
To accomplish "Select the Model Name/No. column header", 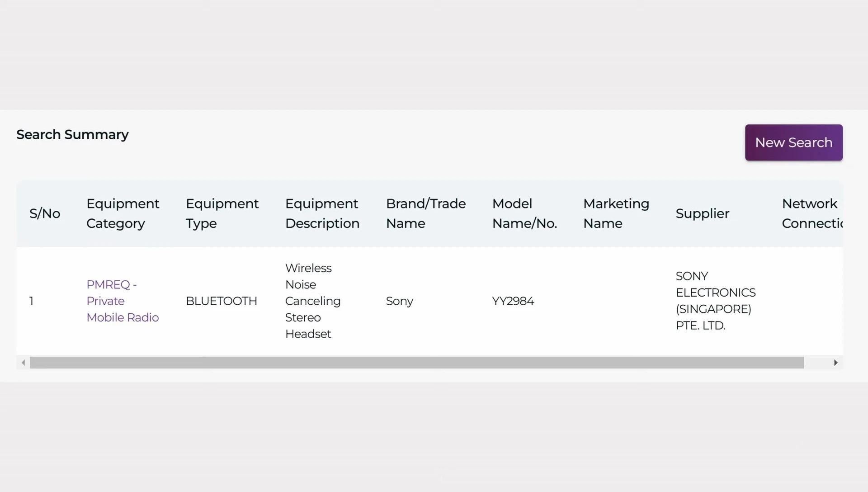I will pyautogui.click(x=524, y=213).
